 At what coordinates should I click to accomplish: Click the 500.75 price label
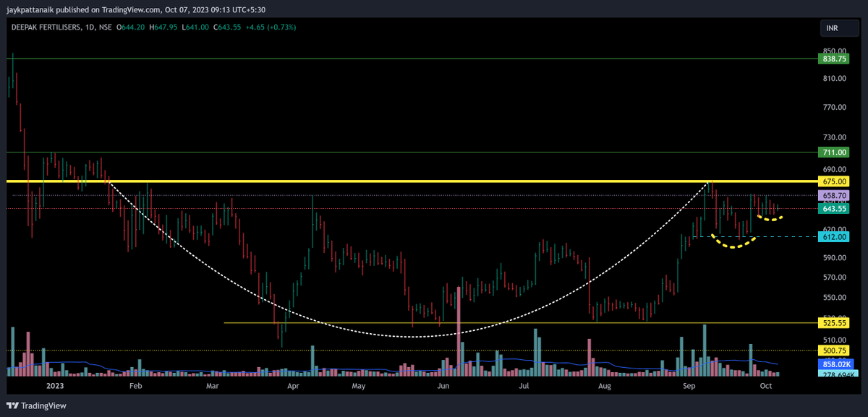(835, 351)
